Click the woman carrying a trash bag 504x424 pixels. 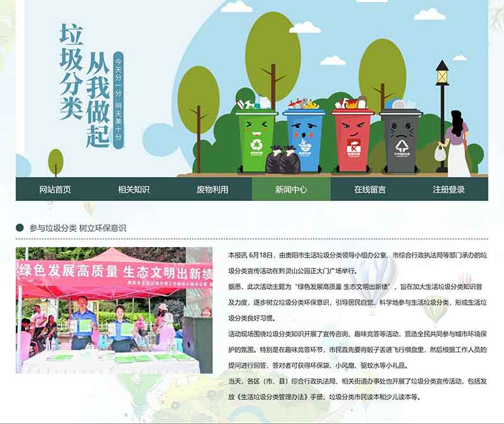coord(457,144)
